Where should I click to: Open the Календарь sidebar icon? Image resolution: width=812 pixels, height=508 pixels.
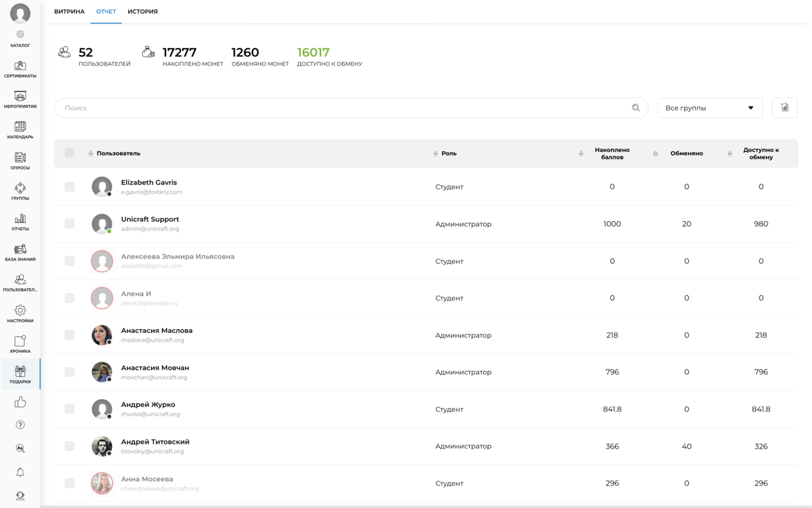click(x=20, y=131)
